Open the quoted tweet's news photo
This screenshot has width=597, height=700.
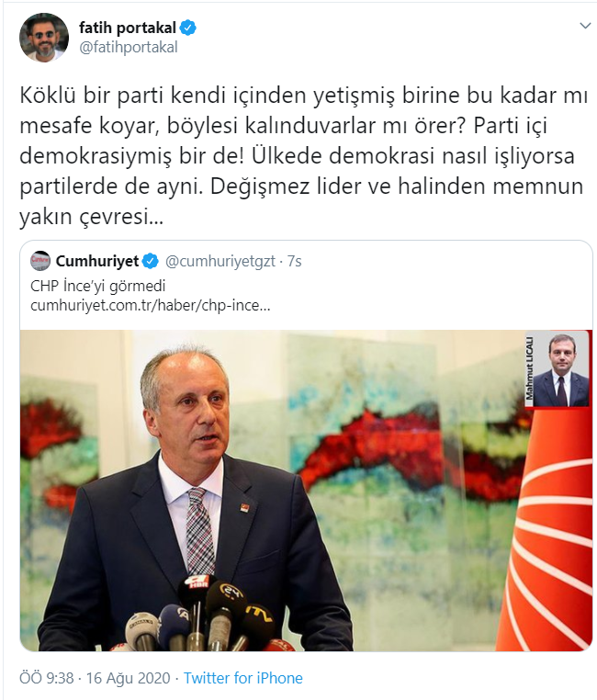pos(306,491)
